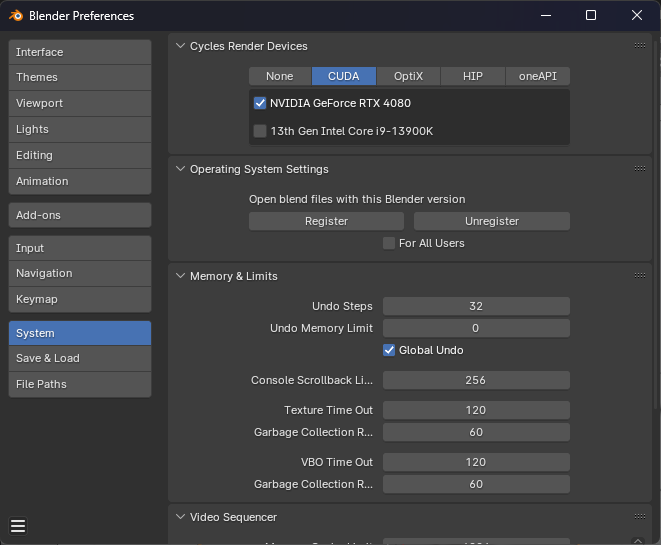
Task: Click the preferences vertical scrollbar
Action: tap(656, 223)
